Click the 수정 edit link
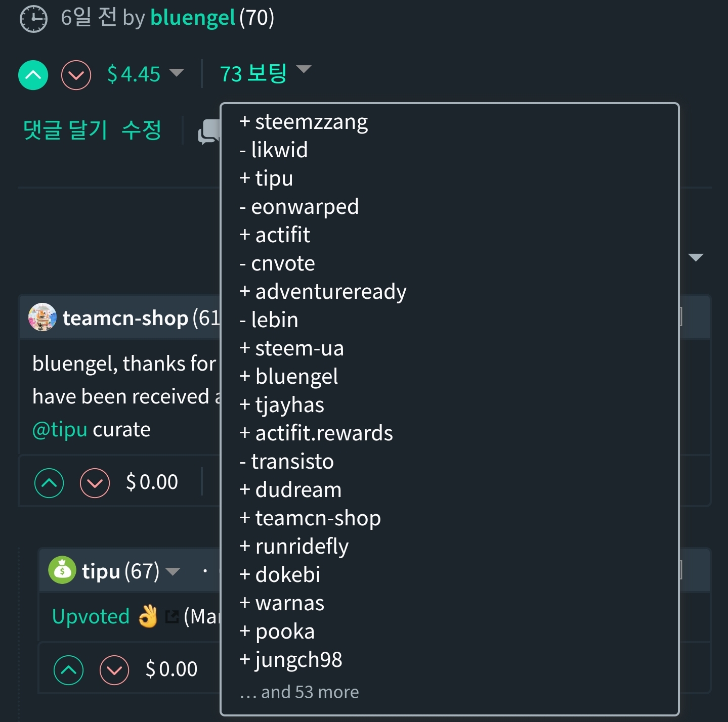The image size is (728, 722). (x=141, y=130)
